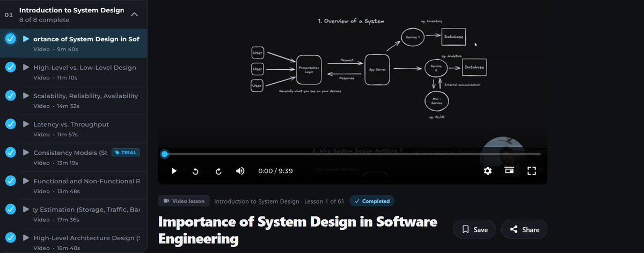The height and width of the screenshot is (253, 644).
Task: Open the High-Level Architecture Design lesson
Action: [x=74, y=241]
